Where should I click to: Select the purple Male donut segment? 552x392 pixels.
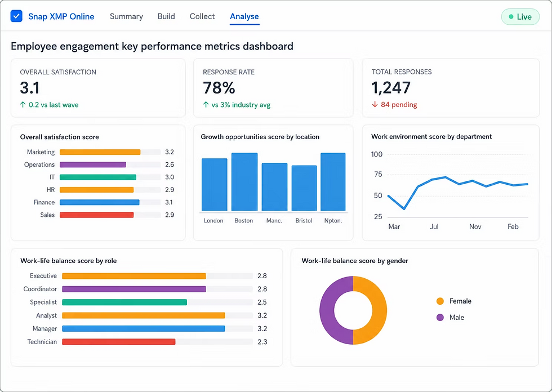coord(327,310)
